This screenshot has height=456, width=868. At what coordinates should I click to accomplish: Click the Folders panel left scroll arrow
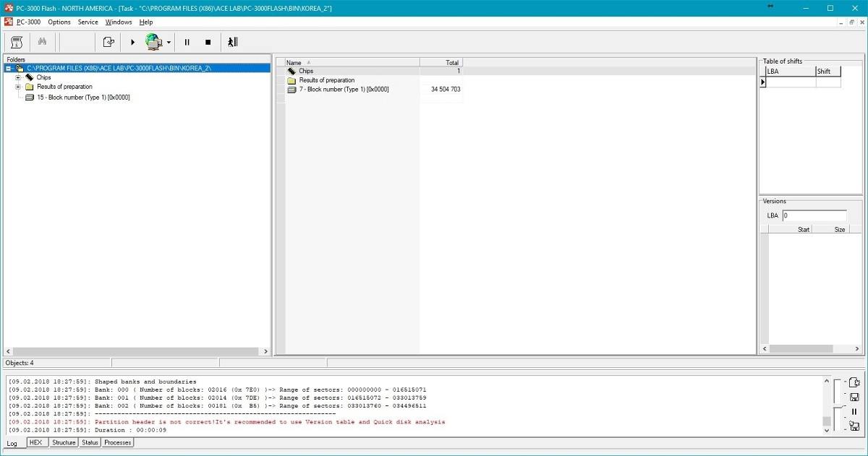point(9,351)
